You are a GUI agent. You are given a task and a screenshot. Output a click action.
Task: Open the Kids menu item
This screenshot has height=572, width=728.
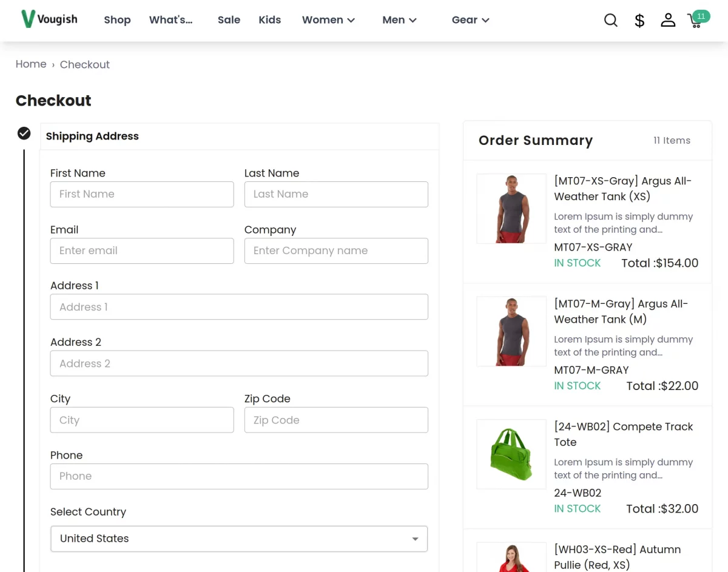(269, 20)
